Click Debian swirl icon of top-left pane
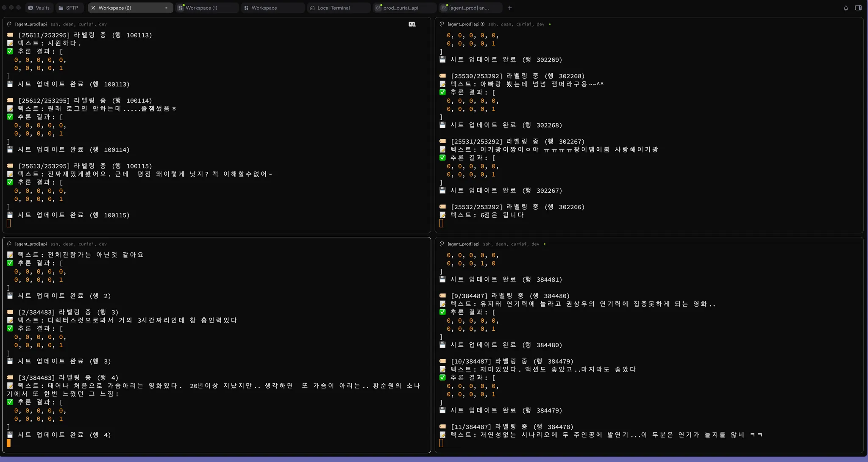 pos(9,24)
